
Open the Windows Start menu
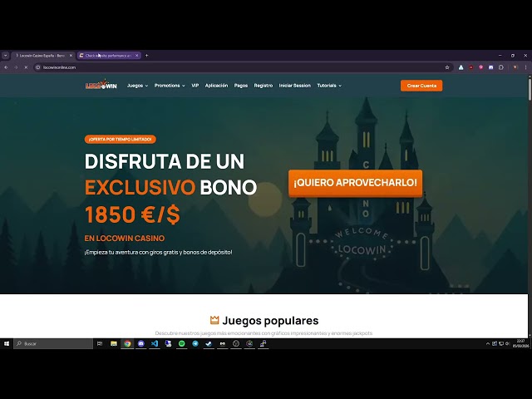7,343
